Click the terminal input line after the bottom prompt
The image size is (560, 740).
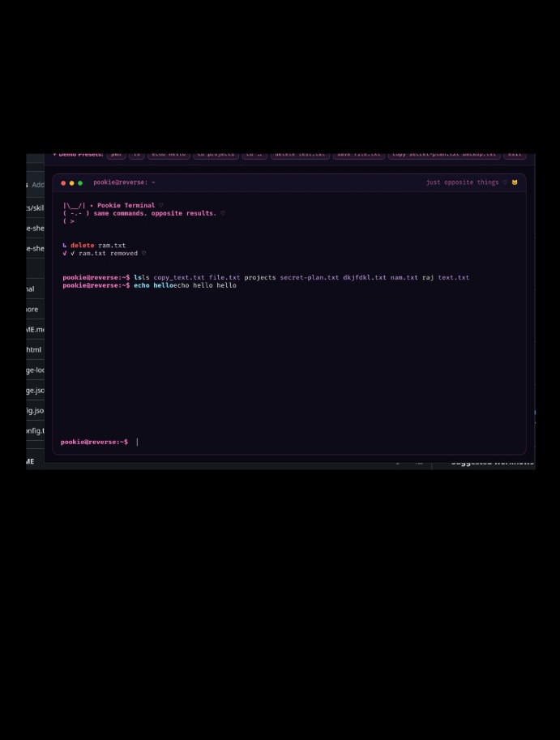click(328, 442)
